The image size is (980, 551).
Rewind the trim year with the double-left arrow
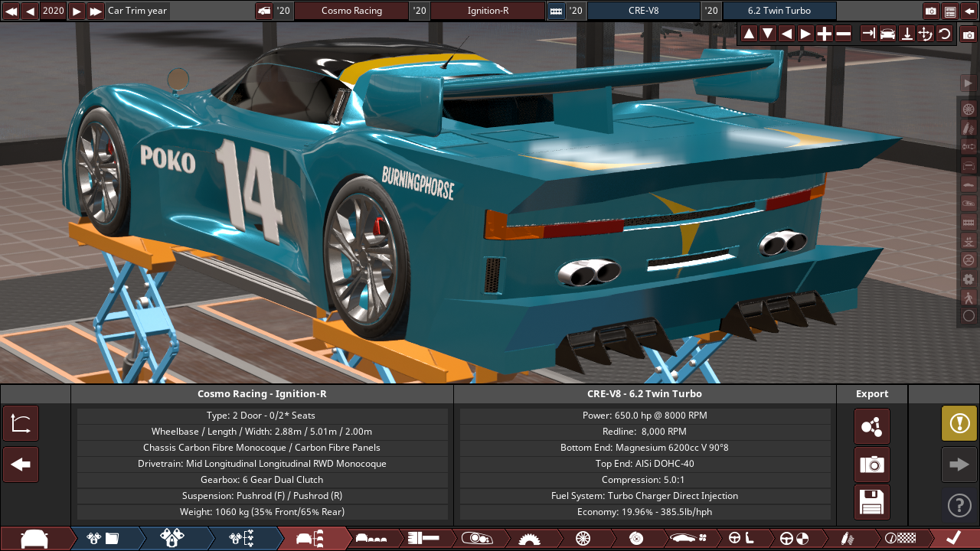pos(11,11)
